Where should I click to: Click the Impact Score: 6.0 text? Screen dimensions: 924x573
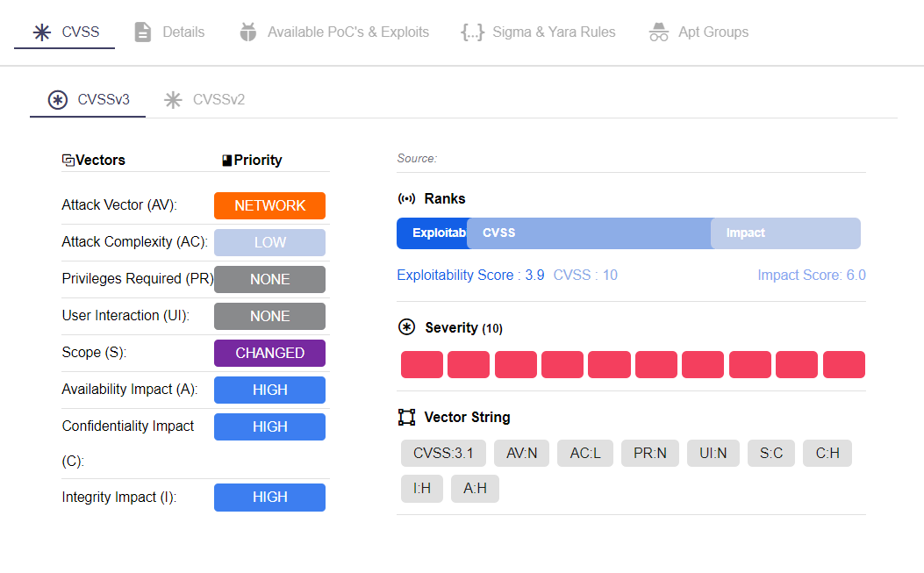[812, 276]
